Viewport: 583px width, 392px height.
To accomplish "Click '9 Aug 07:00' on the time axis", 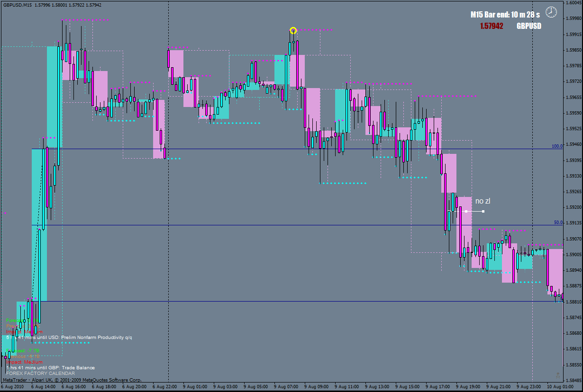I will click(286, 386).
